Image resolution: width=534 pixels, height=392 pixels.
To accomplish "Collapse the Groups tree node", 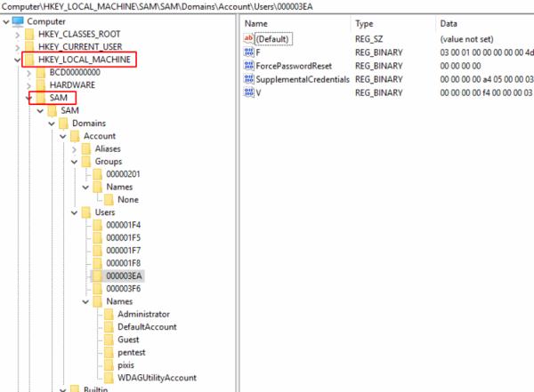I will tap(74, 162).
